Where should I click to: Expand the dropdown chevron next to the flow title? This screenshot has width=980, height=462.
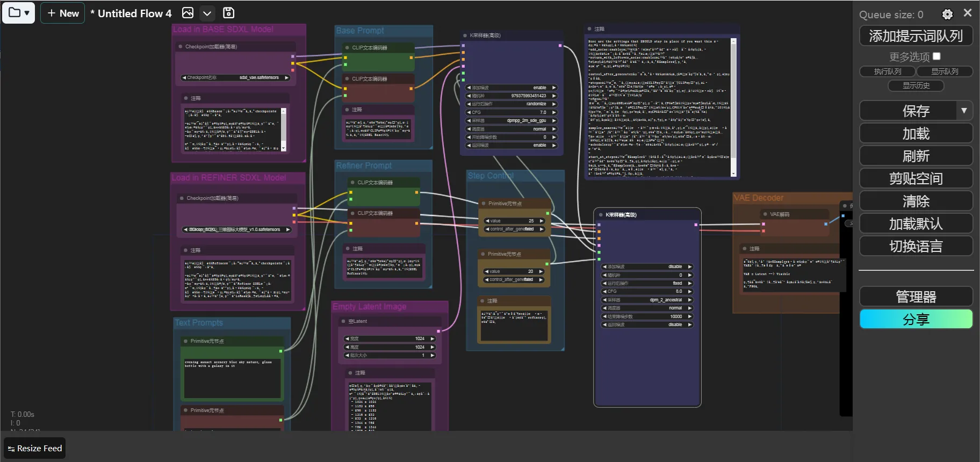(207, 13)
